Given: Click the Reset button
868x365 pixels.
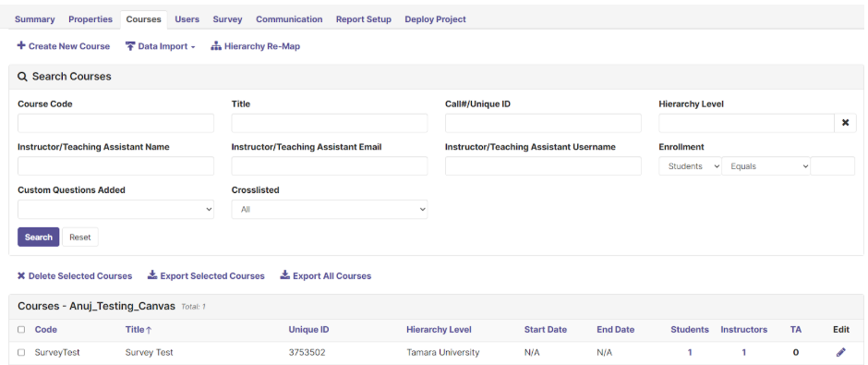Looking at the screenshot, I should pyautogui.click(x=80, y=237).
